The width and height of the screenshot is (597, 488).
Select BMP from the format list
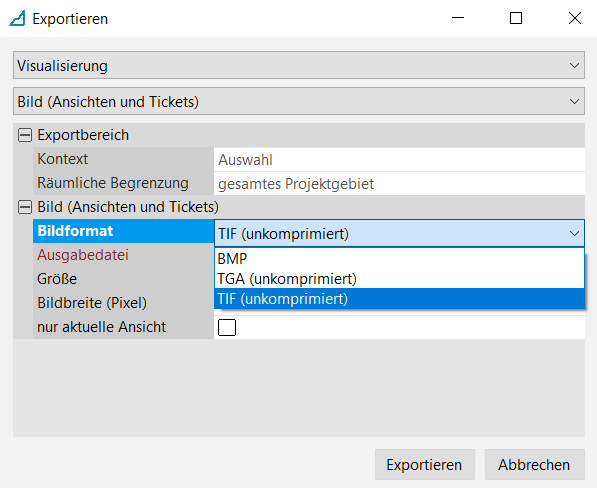point(399,259)
